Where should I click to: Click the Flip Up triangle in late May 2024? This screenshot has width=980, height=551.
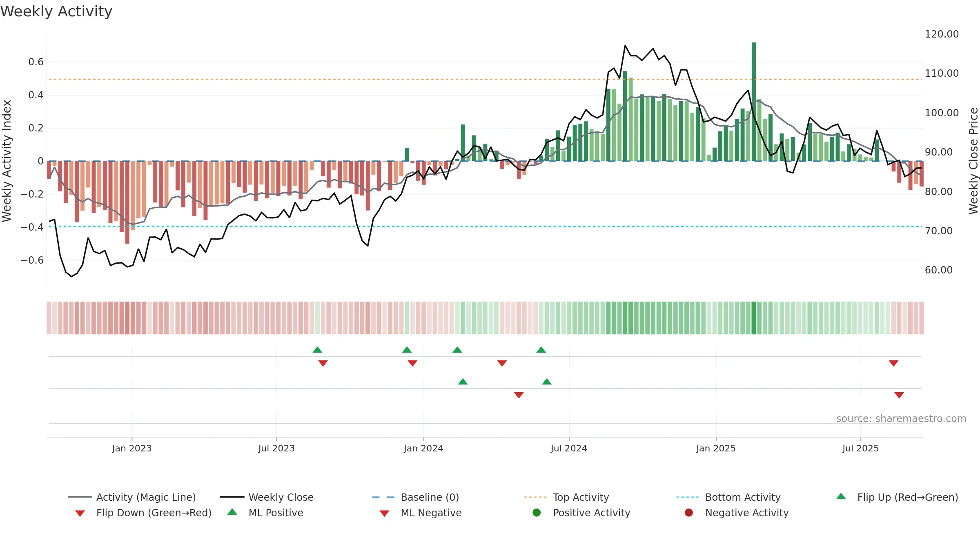541,350
